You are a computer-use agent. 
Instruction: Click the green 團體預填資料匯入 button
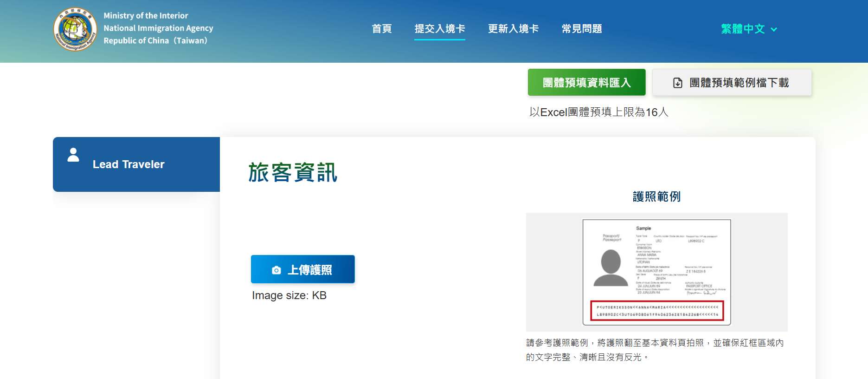587,83
